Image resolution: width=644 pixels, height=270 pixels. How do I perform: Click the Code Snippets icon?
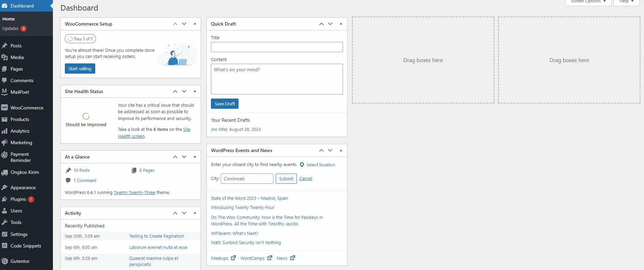click(x=4, y=246)
